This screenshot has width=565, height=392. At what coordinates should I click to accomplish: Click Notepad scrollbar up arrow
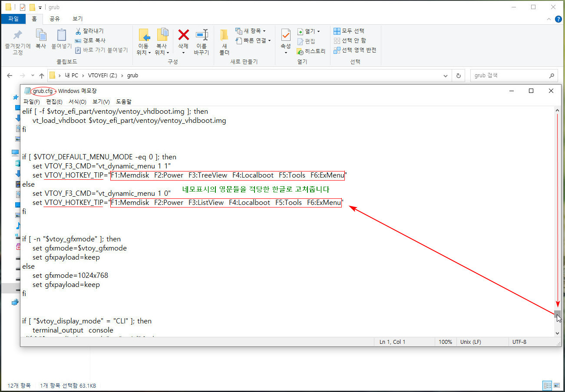click(x=558, y=111)
